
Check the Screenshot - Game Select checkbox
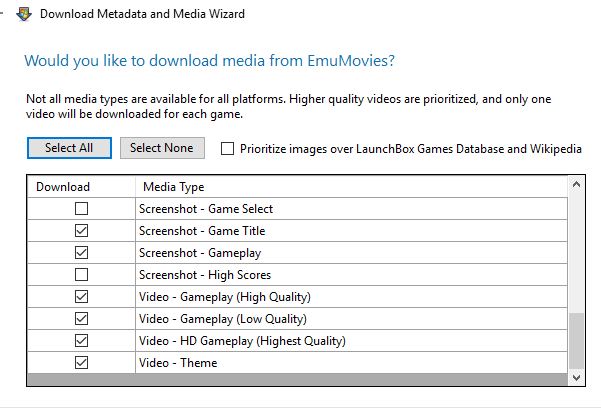[x=81, y=209]
